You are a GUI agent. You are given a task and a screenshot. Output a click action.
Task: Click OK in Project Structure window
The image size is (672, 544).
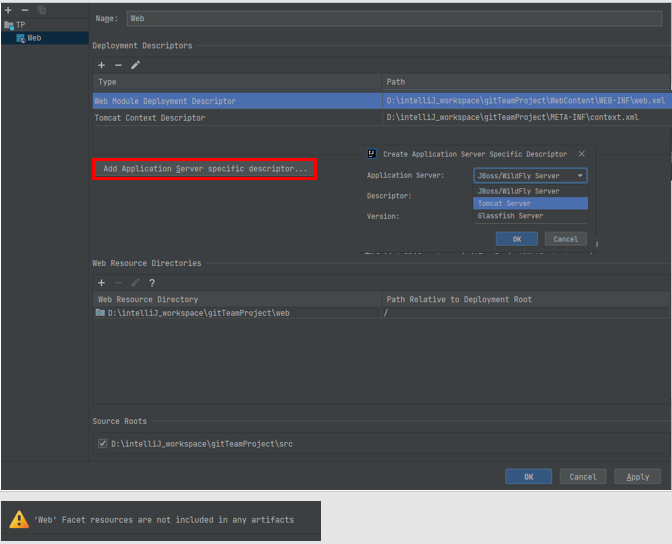pyautogui.click(x=528, y=477)
